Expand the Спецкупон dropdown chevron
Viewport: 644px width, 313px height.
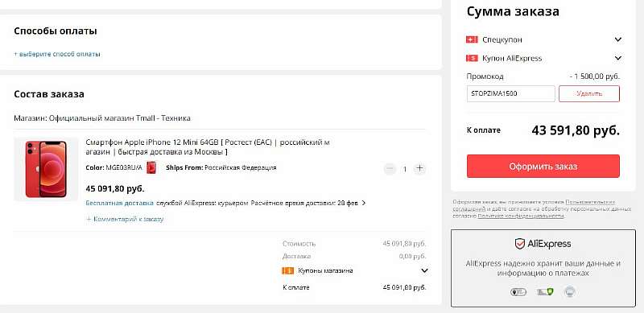(618, 39)
